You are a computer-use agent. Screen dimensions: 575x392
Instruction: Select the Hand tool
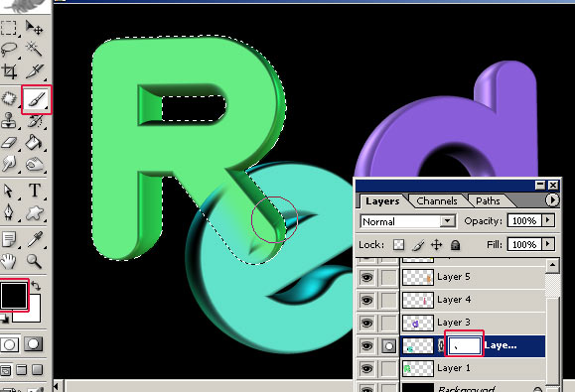9,261
